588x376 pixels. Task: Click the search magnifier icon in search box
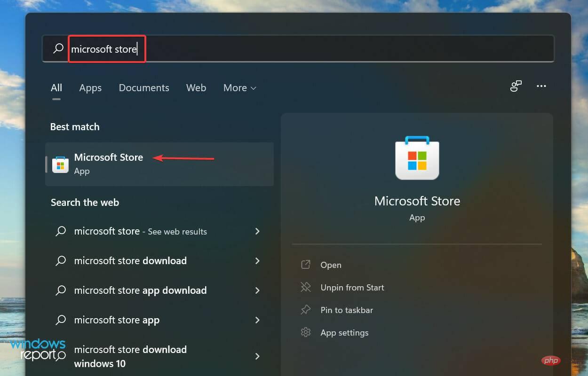click(57, 49)
